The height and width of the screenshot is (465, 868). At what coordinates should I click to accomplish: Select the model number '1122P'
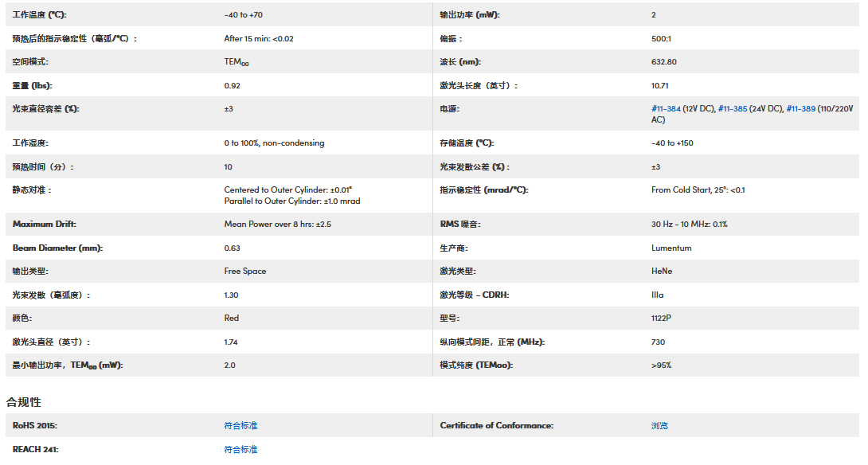662,318
